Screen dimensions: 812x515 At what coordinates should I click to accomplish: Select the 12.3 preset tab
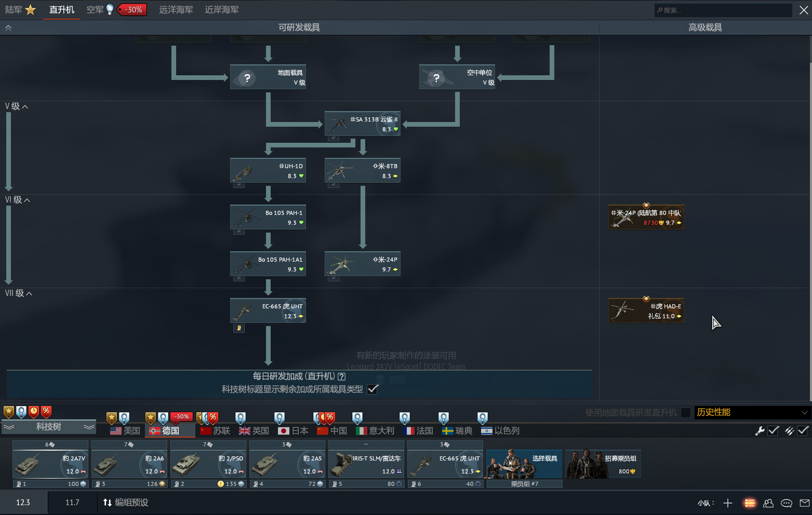pos(23,503)
